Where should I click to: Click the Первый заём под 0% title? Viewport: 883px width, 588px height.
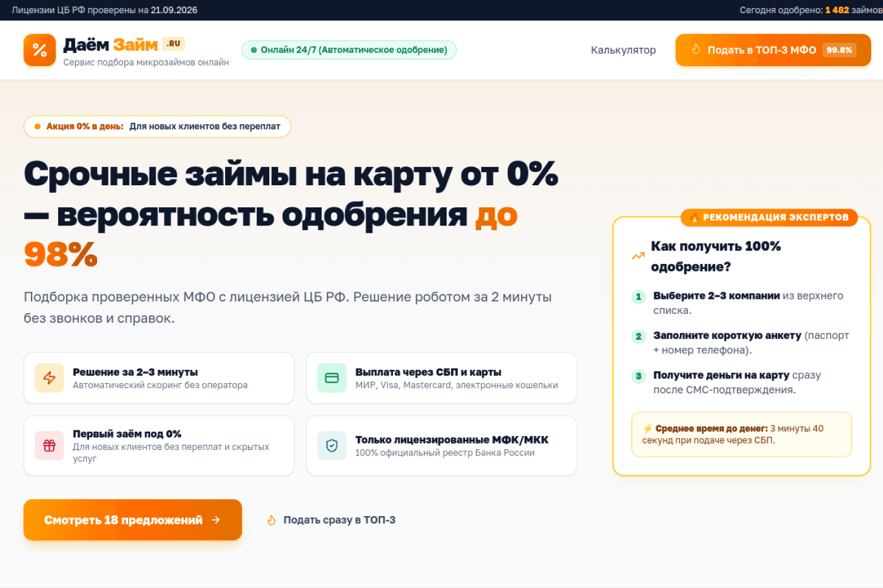(127, 434)
